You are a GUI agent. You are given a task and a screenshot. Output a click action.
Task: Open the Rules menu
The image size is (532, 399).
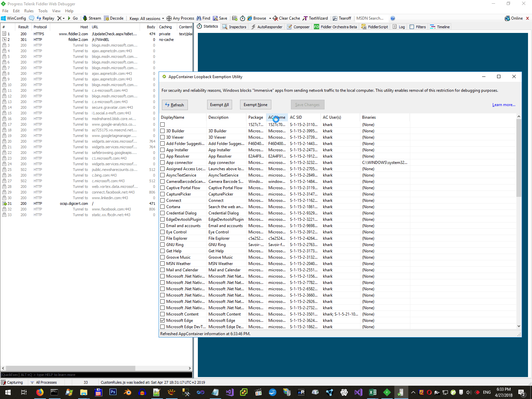29,11
